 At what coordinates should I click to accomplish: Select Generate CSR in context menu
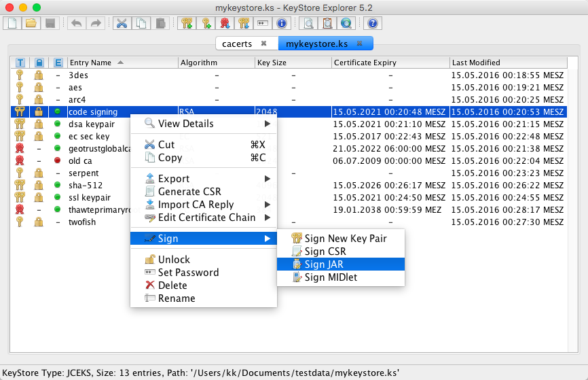[189, 192]
